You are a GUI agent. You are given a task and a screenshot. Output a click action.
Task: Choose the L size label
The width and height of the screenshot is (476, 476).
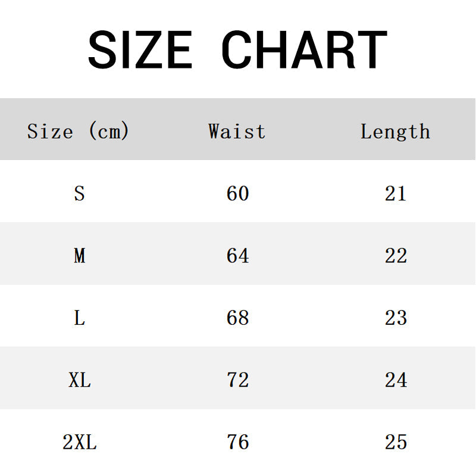(x=79, y=318)
